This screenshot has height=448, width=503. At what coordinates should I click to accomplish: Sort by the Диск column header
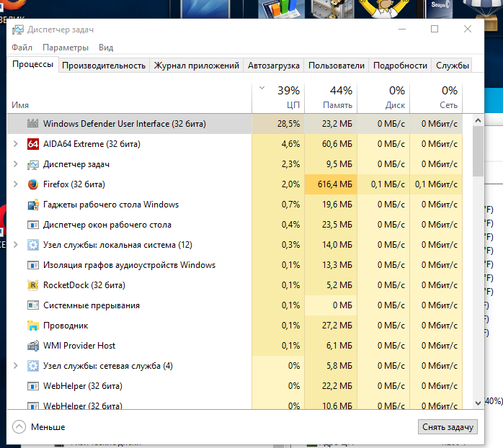(x=383, y=98)
